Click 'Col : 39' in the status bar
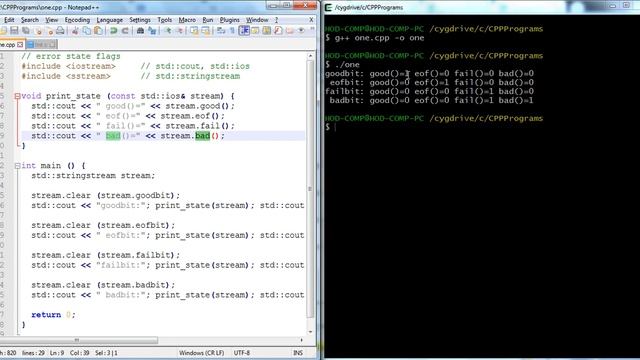 79,353
